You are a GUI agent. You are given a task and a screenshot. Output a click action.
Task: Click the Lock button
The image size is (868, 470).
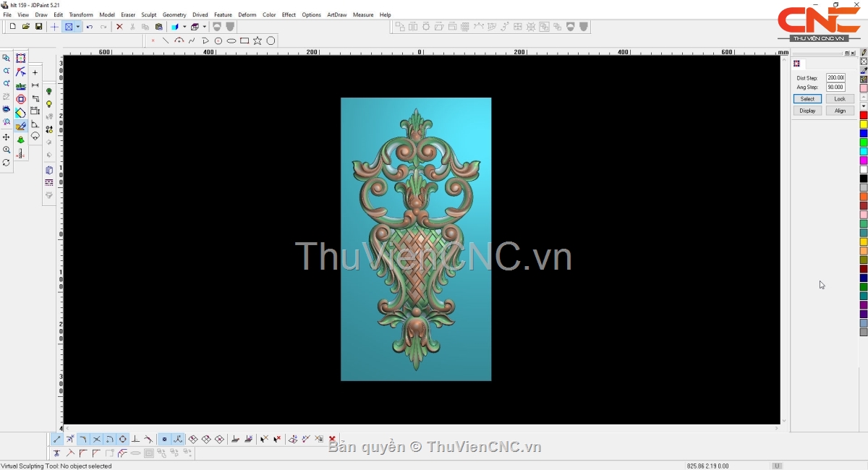pyautogui.click(x=840, y=99)
